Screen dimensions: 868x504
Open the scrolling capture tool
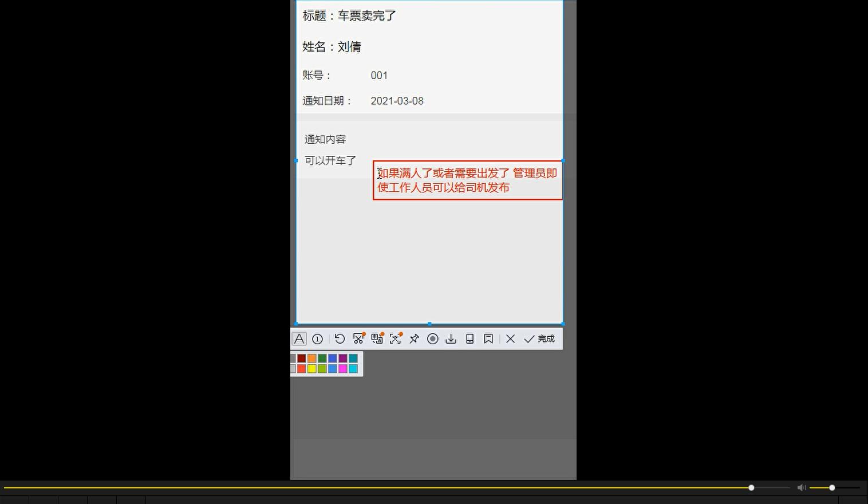tap(358, 338)
